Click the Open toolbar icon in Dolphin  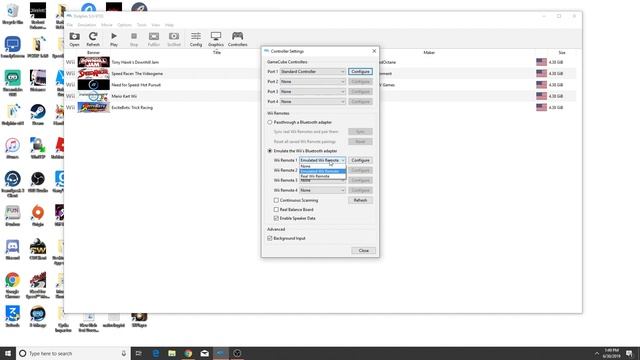[x=74, y=39]
